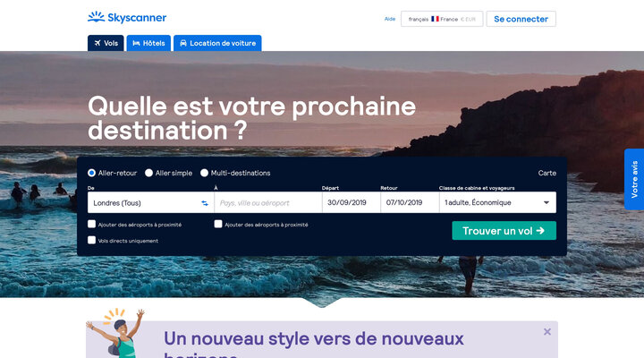Open the Se connecter login button
Viewport: 644px width, 358px height.
pos(521,19)
